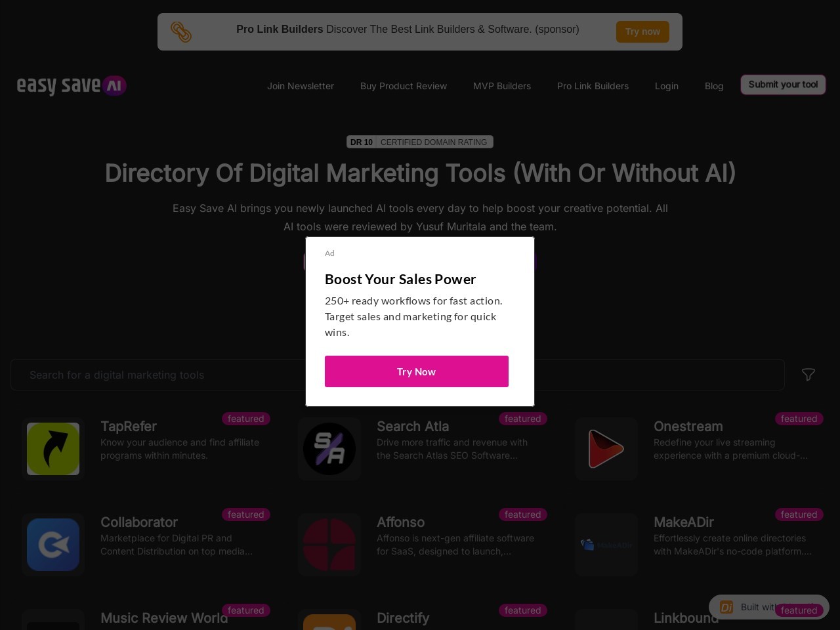Click the featured badge on Search Atla

[x=523, y=419]
